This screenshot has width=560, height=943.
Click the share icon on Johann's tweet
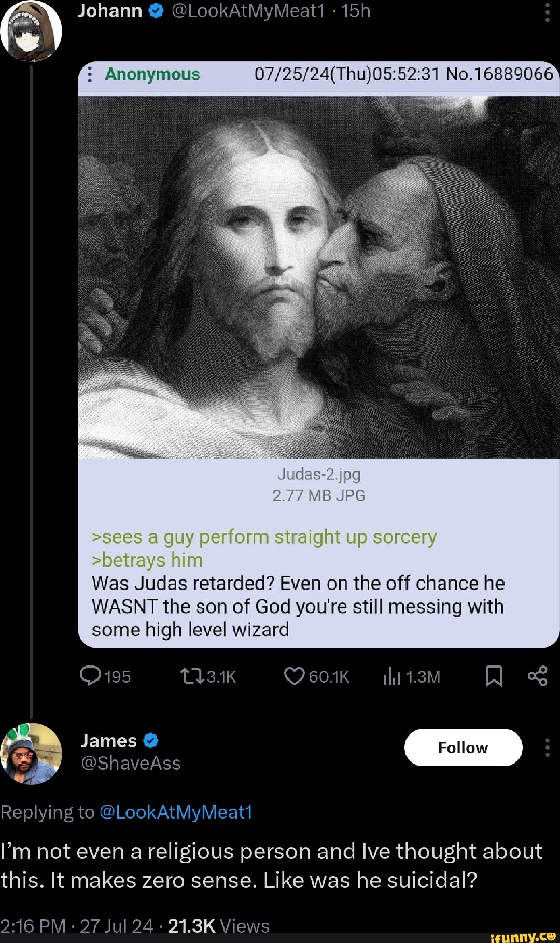pos(538,676)
